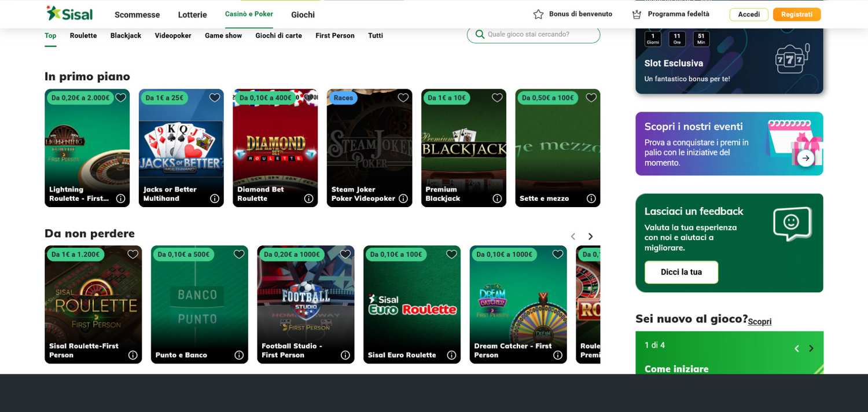
Task: Open info for Jacks or Better Multihand
Action: (x=215, y=198)
